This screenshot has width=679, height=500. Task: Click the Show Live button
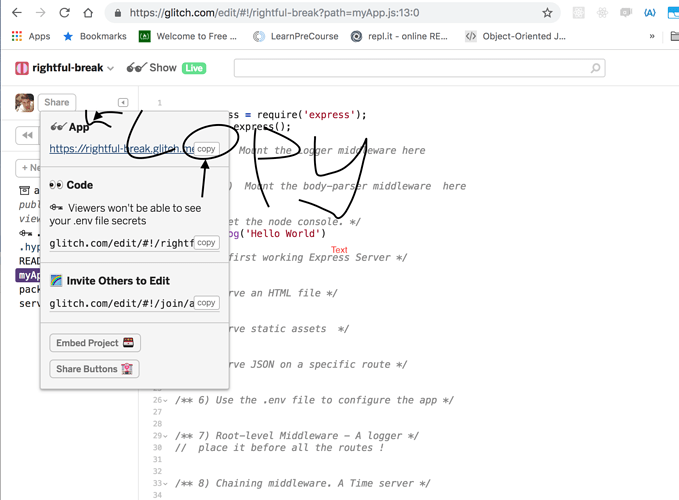pos(166,68)
